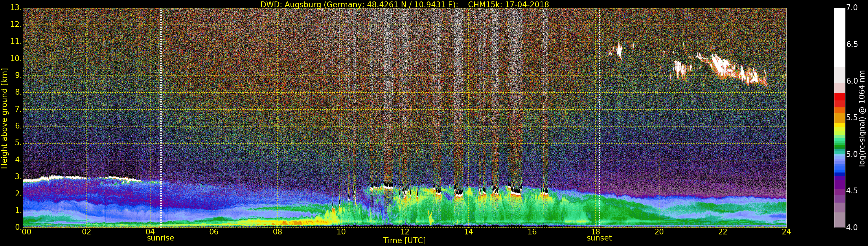Click the 4.0 colorbar scale label
This screenshot has width=868, height=246.
pos(852,227)
